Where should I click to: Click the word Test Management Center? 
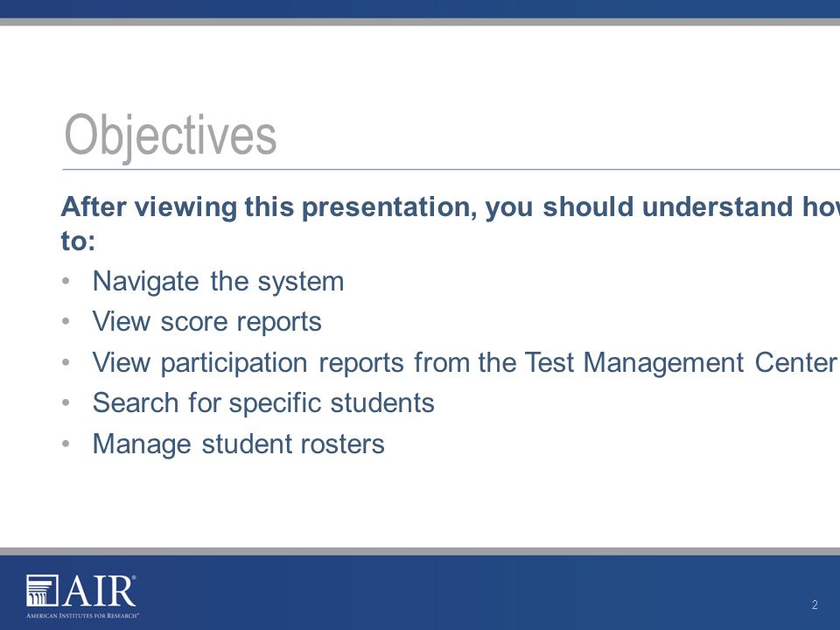click(x=681, y=362)
